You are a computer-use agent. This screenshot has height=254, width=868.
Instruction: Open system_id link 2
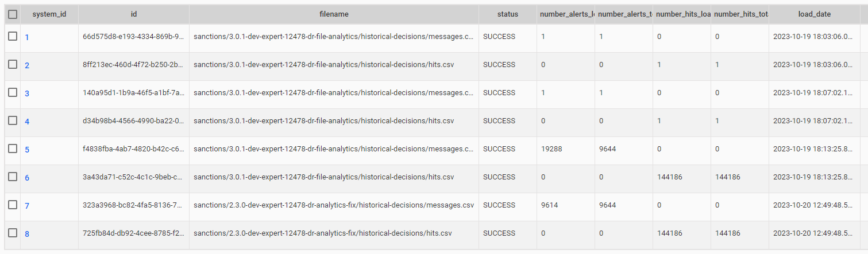(27, 65)
